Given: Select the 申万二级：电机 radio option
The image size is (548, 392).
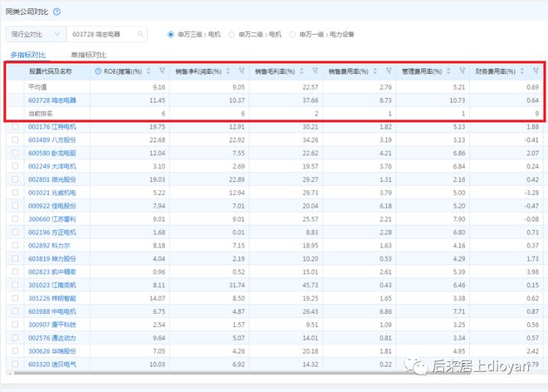Looking at the screenshot, I should click(232, 34).
